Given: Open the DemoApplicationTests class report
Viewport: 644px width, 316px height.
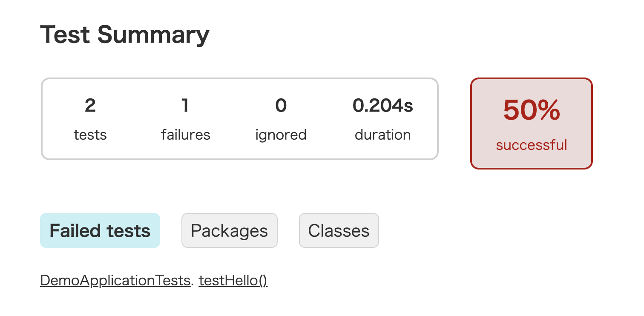Looking at the screenshot, I should (x=115, y=280).
